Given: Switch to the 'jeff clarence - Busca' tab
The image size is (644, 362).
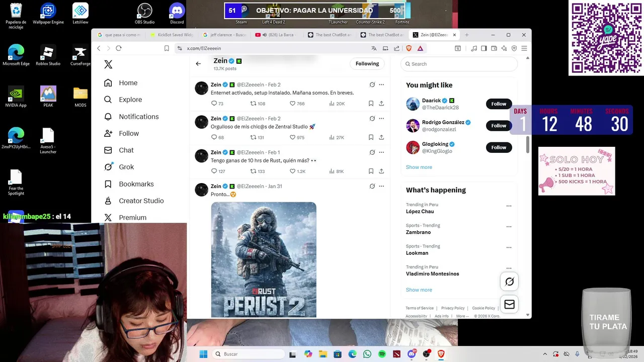Looking at the screenshot, I should click(x=224, y=35).
